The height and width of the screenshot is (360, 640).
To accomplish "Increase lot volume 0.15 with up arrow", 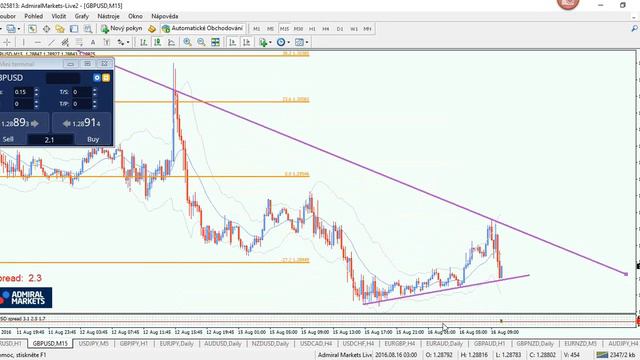I will coord(36,89).
